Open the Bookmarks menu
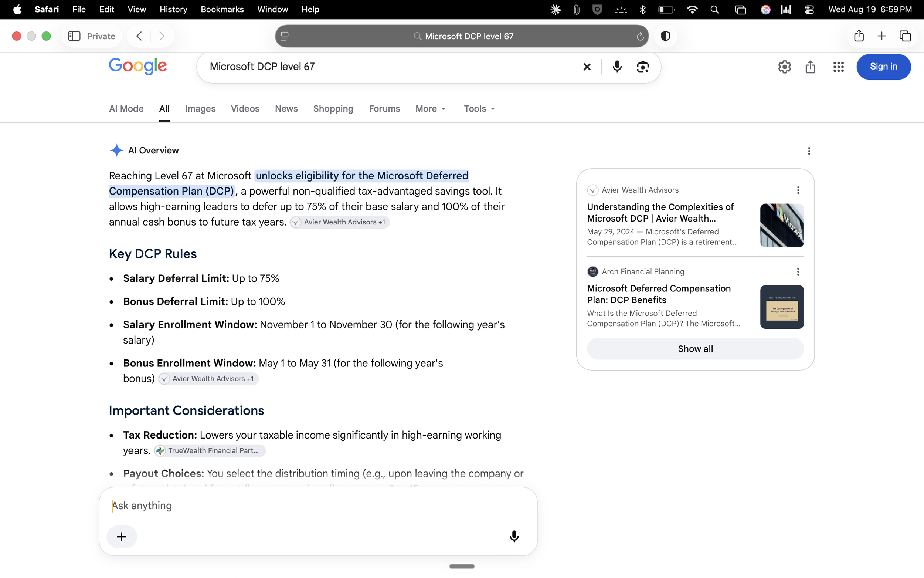The width and height of the screenshot is (924, 578). tap(222, 10)
